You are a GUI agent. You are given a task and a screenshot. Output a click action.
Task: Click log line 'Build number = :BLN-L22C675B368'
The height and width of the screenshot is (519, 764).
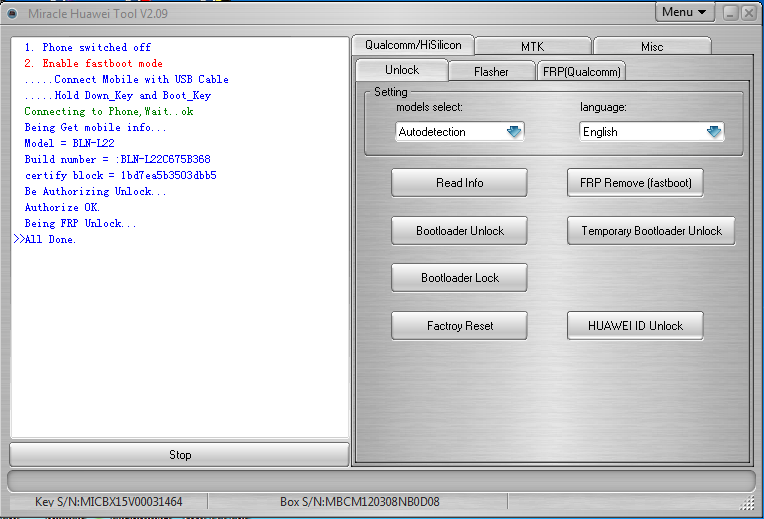[117, 159]
